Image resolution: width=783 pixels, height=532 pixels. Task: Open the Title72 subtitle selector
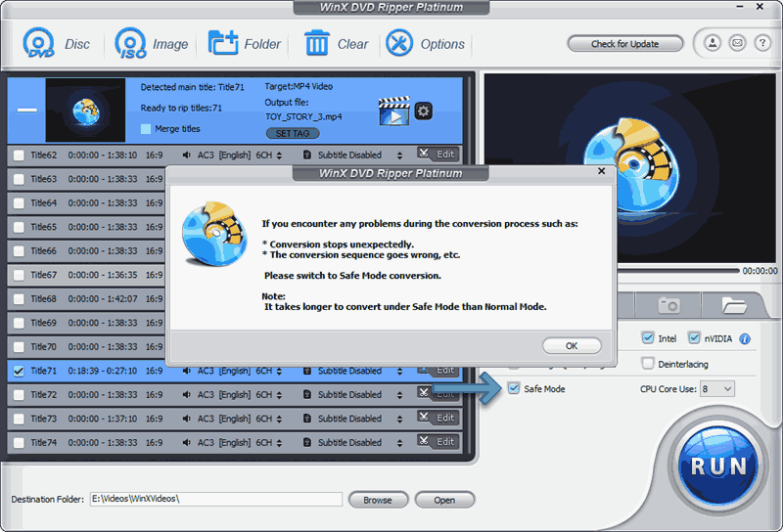[399, 395]
